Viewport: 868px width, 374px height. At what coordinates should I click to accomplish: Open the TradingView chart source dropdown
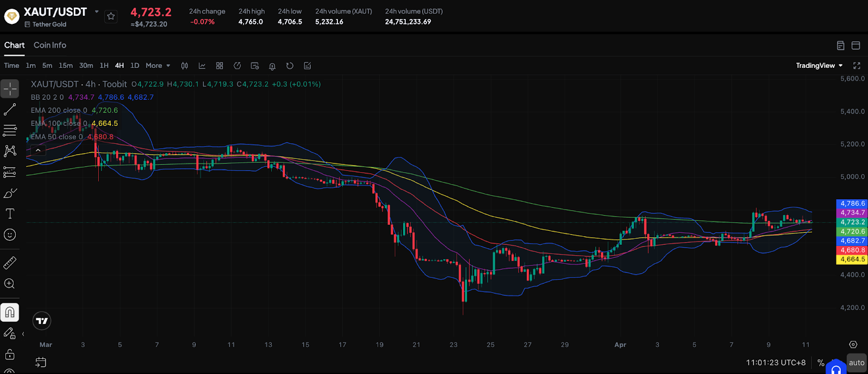pyautogui.click(x=819, y=66)
